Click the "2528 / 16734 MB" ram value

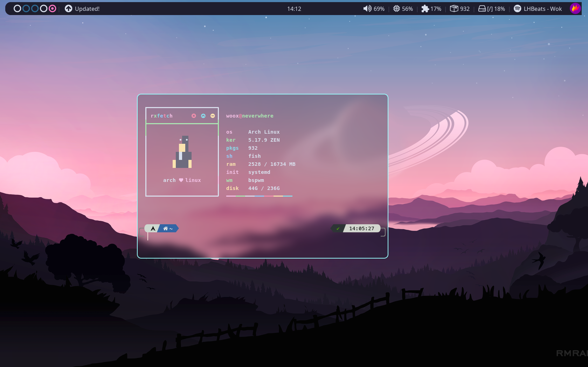pos(272,164)
